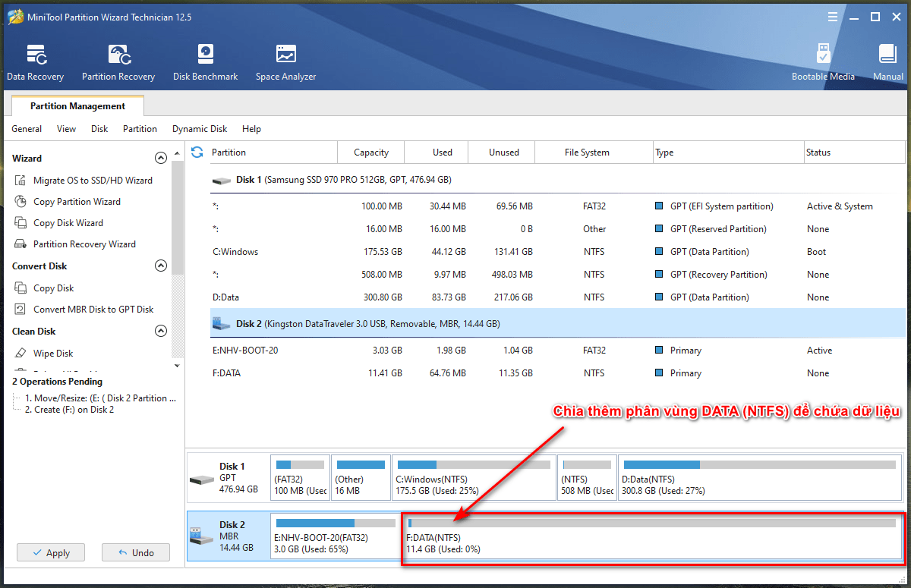Open the Dynamic Disk menu

tap(200, 129)
